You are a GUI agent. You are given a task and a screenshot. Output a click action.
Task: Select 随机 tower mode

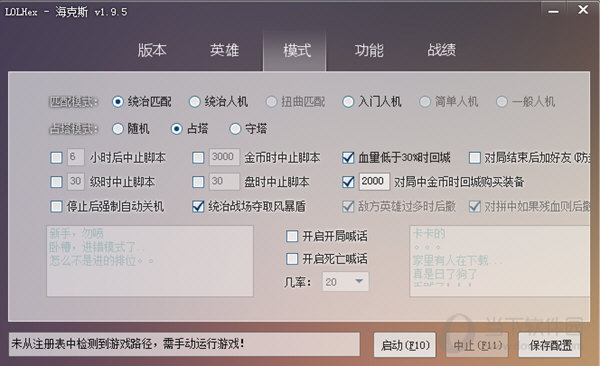[x=118, y=129]
